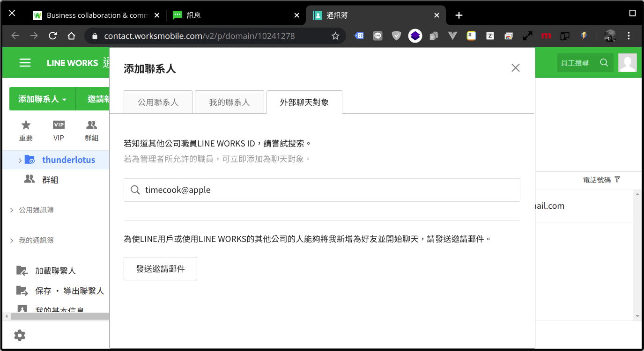Select thunderlotus in the sidebar
This screenshot has width=644, height=351.
click(x=68, y=160)
